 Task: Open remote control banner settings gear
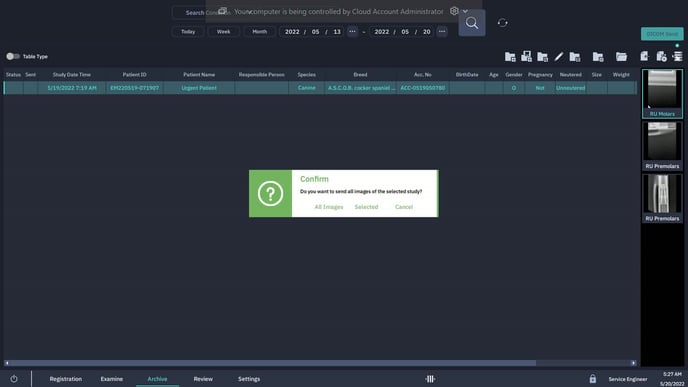click(454, 11)
